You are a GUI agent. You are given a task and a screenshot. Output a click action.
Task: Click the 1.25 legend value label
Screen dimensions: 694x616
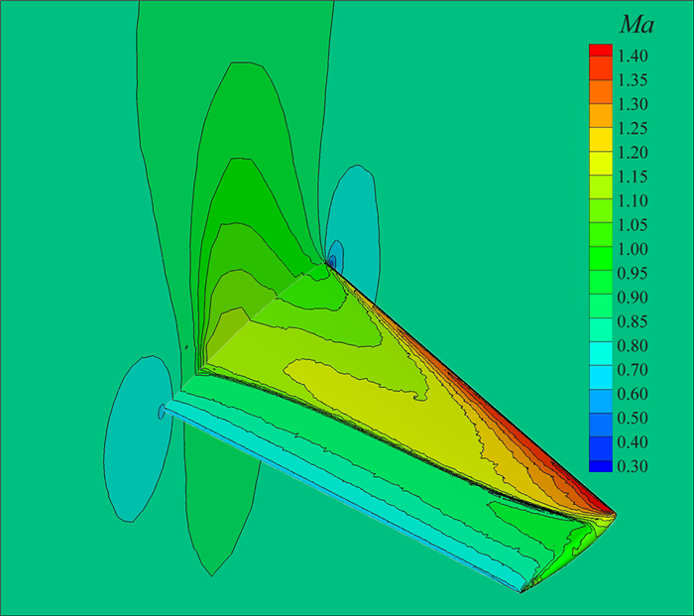point(635,128)
